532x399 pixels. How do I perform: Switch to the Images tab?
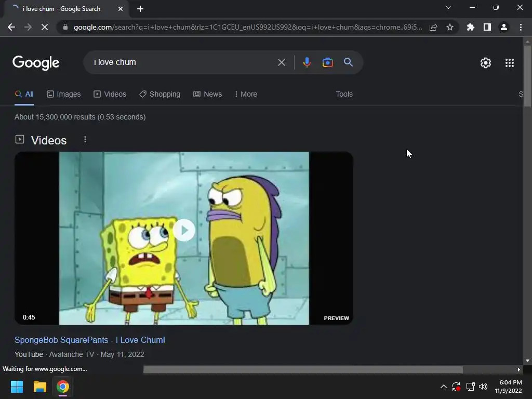64,95
